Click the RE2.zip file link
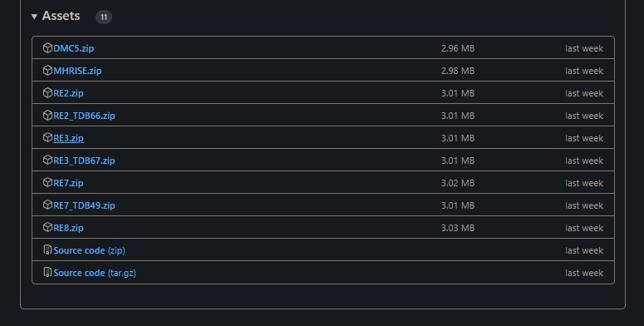 (x=68, y=93)
